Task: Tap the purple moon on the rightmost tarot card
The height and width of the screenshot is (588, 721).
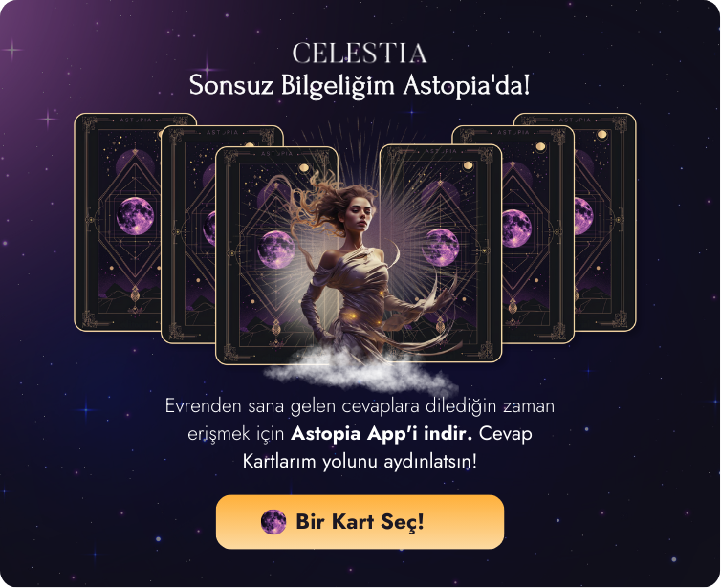Action: click(x=583, y=216)
